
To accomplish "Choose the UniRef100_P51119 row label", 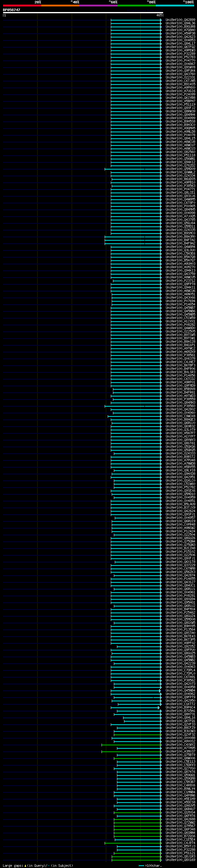I will tap(180, 104).
